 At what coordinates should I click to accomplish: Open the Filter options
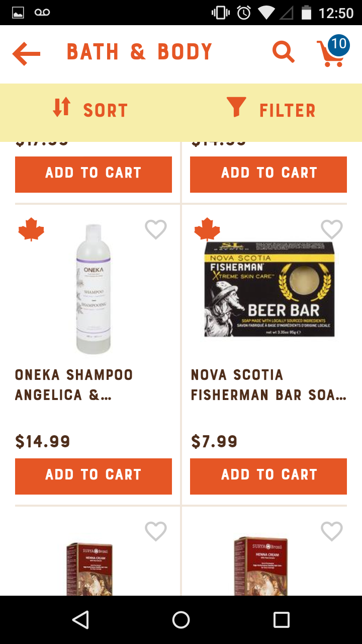point(271,110)
